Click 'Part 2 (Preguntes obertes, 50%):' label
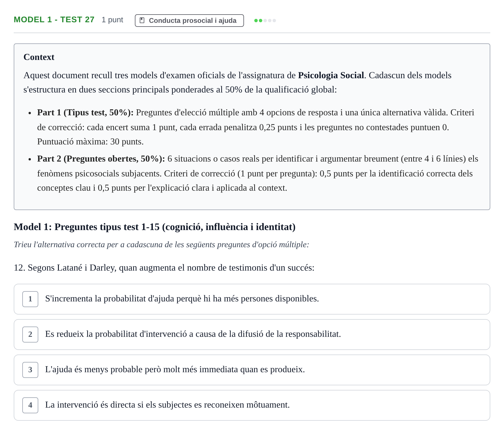 tap(101, 159)
